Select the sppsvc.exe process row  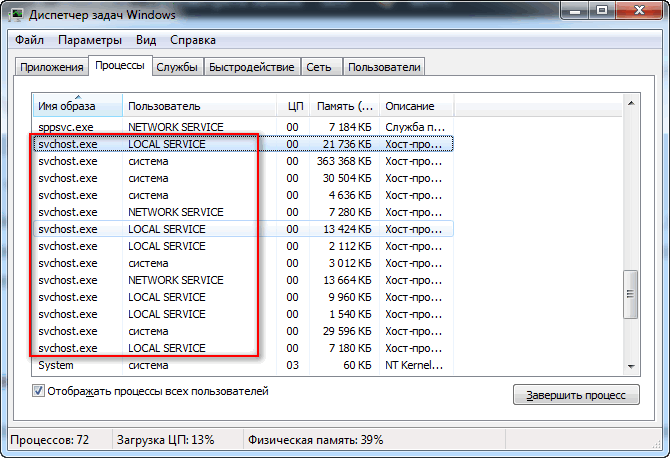[243, 127]
